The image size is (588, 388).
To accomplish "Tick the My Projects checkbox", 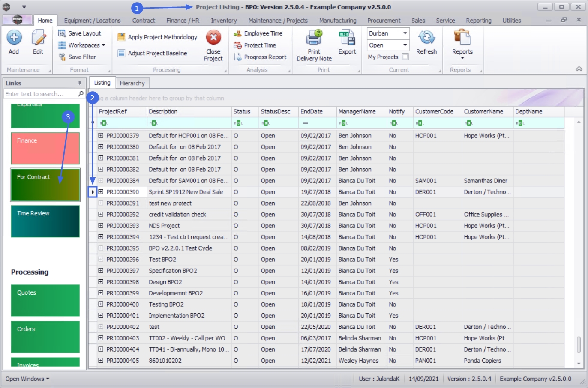I will [405, 57].
